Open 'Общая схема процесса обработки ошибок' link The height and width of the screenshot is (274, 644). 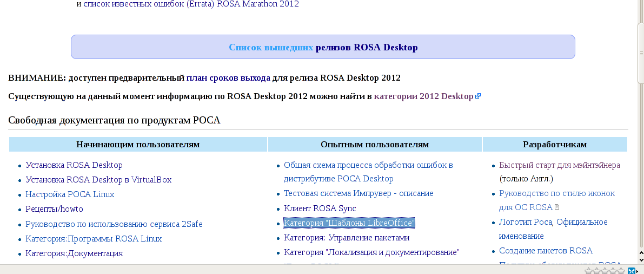(368, 172)
